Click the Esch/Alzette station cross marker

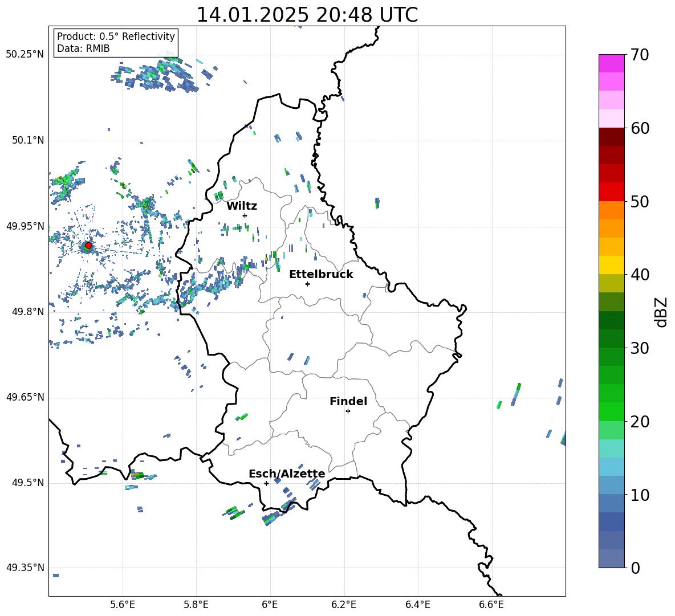point(266,483)
